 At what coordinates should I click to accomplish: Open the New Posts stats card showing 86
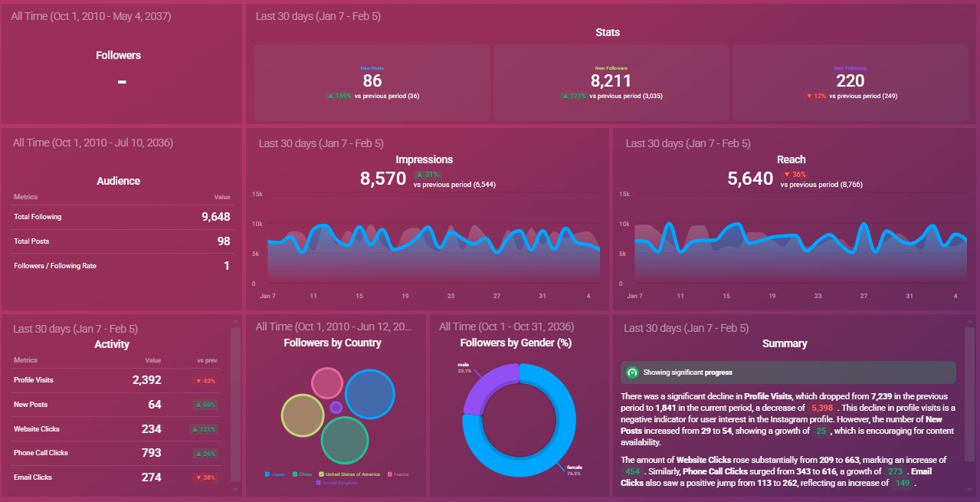372,82
